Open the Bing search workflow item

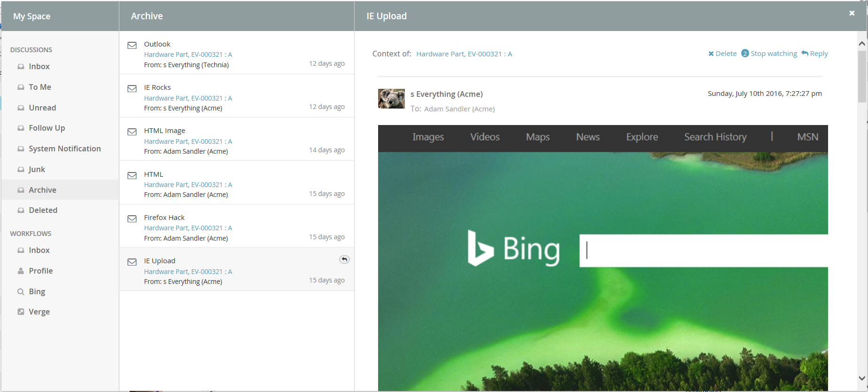click(x=37, y=291)
